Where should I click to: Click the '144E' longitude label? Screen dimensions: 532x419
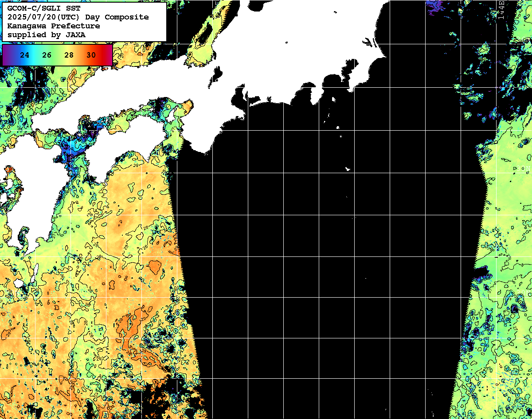point(501,10)
